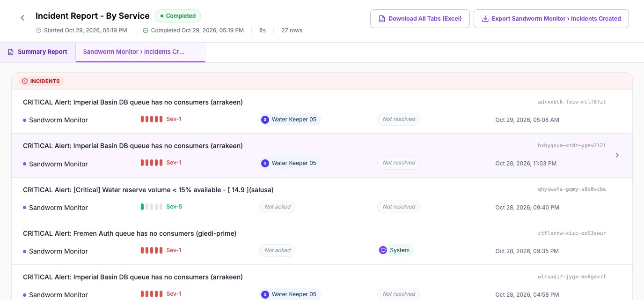The height and width of the screenshot is (300, 644).
Task: Switch to the Summary Report tab
Action: pos(37,52)
